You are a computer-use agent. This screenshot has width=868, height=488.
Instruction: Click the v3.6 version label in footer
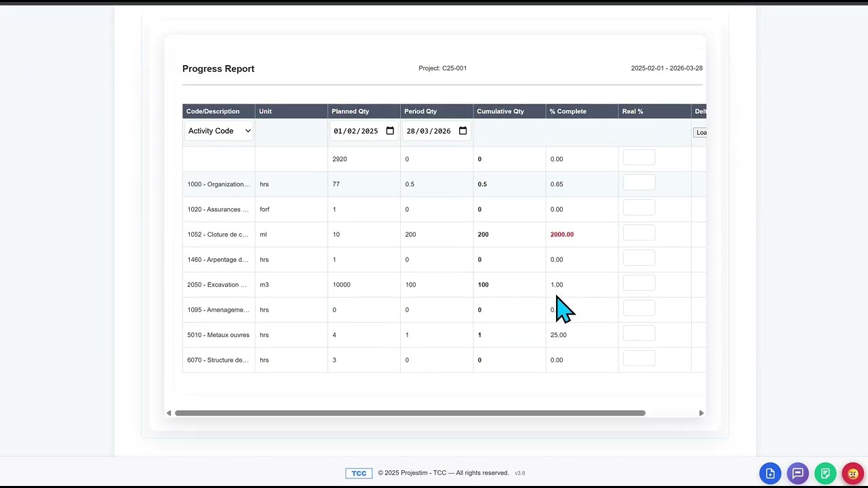click(x=520, y=473)
